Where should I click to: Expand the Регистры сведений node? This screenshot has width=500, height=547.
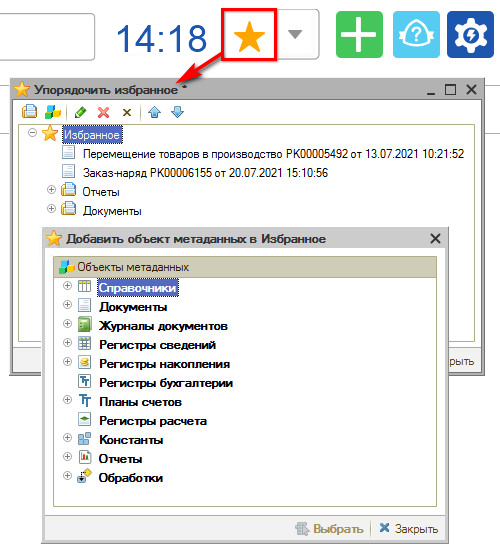(67, 343)
